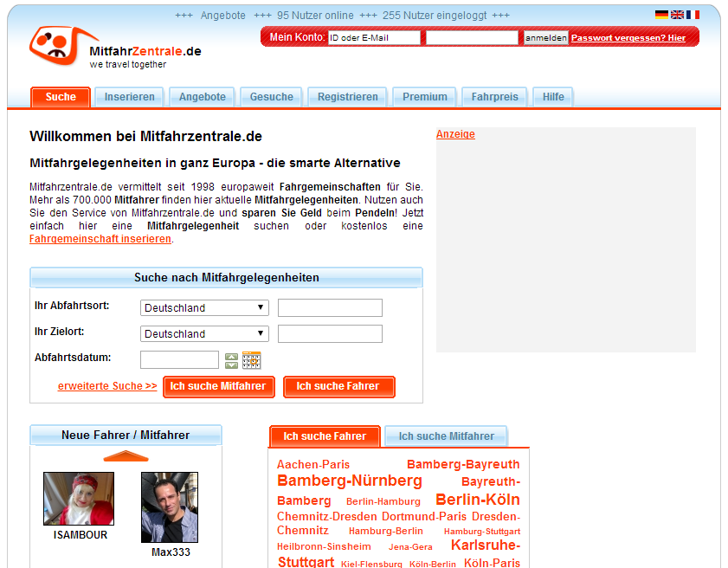This screenshot has width=728, height=568.
Task: Open the calendar date picker icon
Action: (x=252, y=360)
